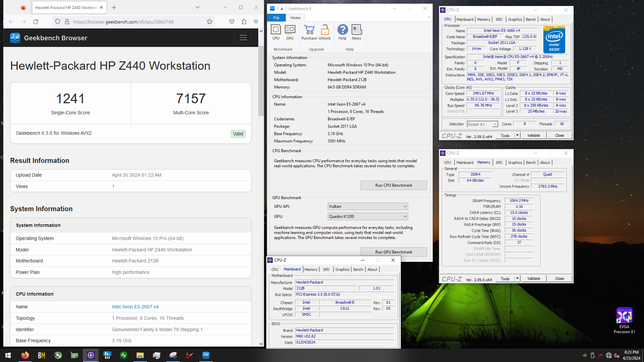Switch to Geekbench 6 on the taskbar
The height and width of the screenshot is (362, 644).
coord(206,355)
